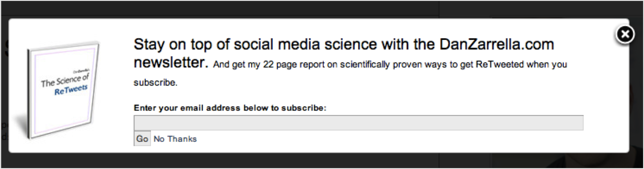Screen dimensions: 644x169
Task: Click the DanZarrella.com text in the headline
Action: 497,45
